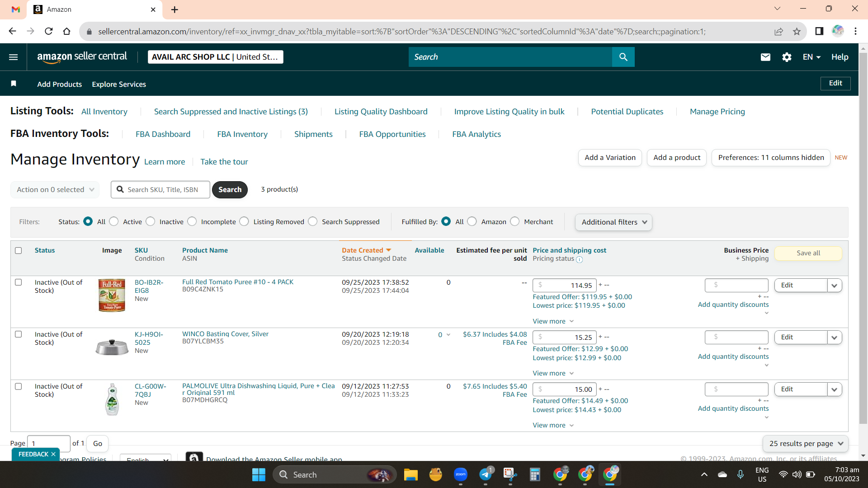This screenshot has height=488, width=868.
Task: Click the bookmark icon beside Add Products
Action: point(14,84)
